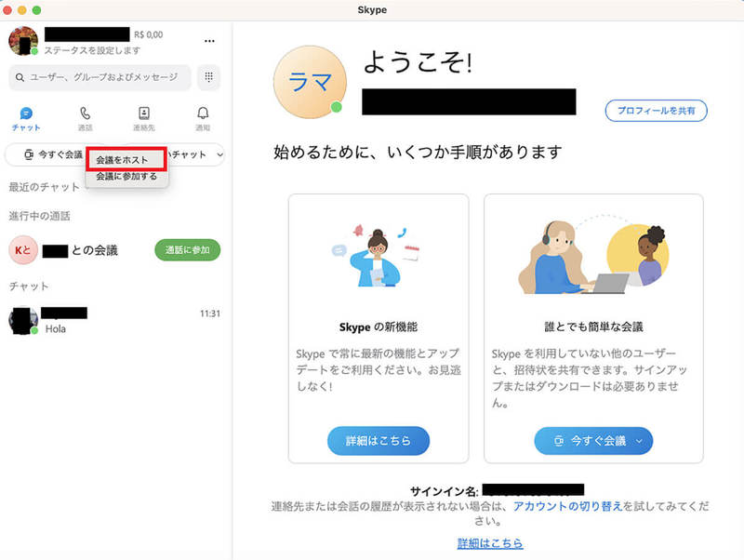Open the chat with Hola message
Screen dimensions: 744x560
pyautogui.click(x=114, y=320)
